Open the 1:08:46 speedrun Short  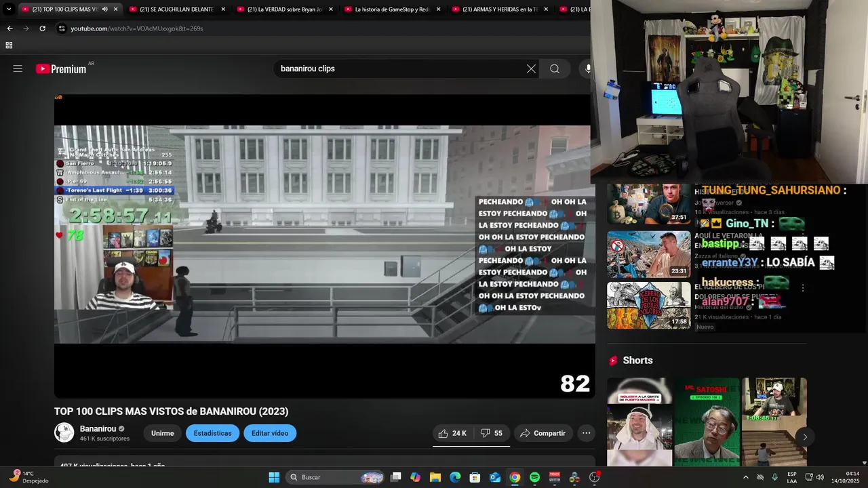(x=774, y=422)
